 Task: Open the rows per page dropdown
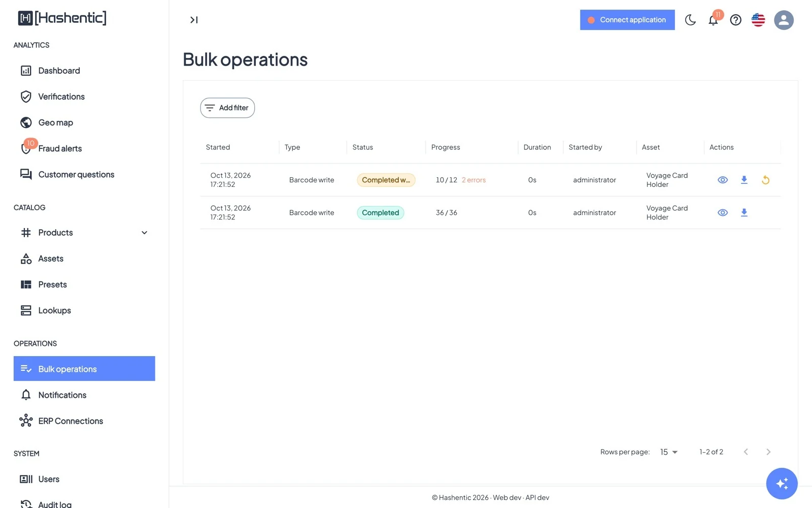tap(669, 452)
